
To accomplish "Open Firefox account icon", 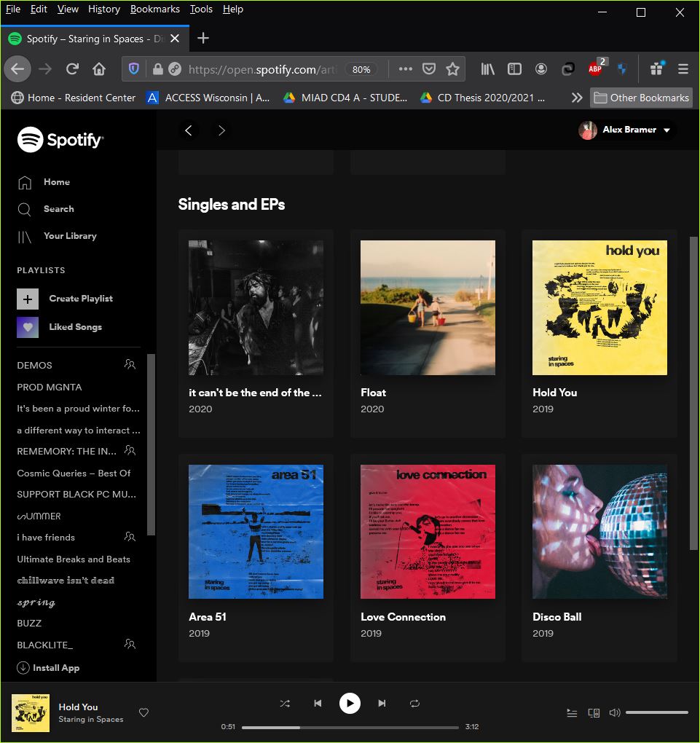I will (x=540, y=69).
